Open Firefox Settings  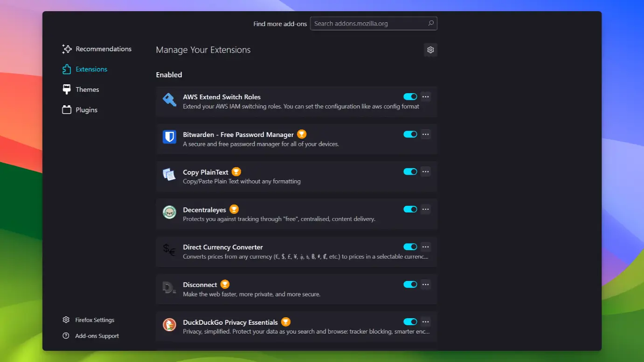coord(95,320)
